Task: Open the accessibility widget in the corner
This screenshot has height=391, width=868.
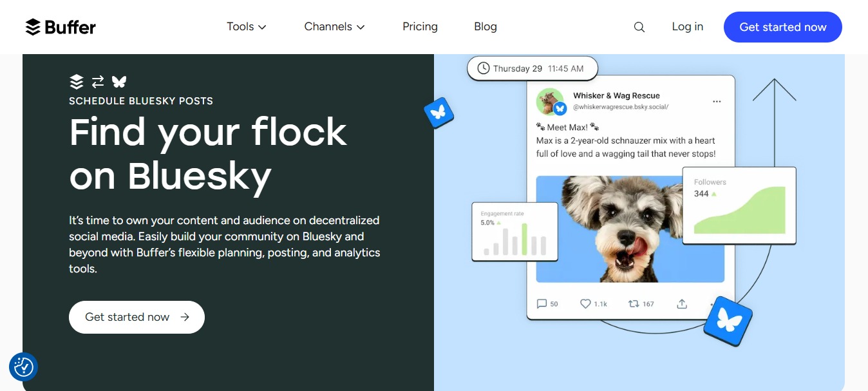Action: (23, 367)
